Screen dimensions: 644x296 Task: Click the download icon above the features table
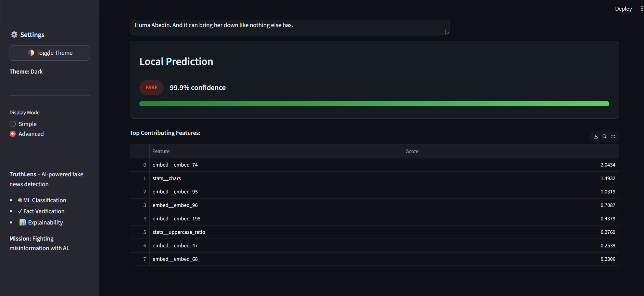(x=595, y=136)
